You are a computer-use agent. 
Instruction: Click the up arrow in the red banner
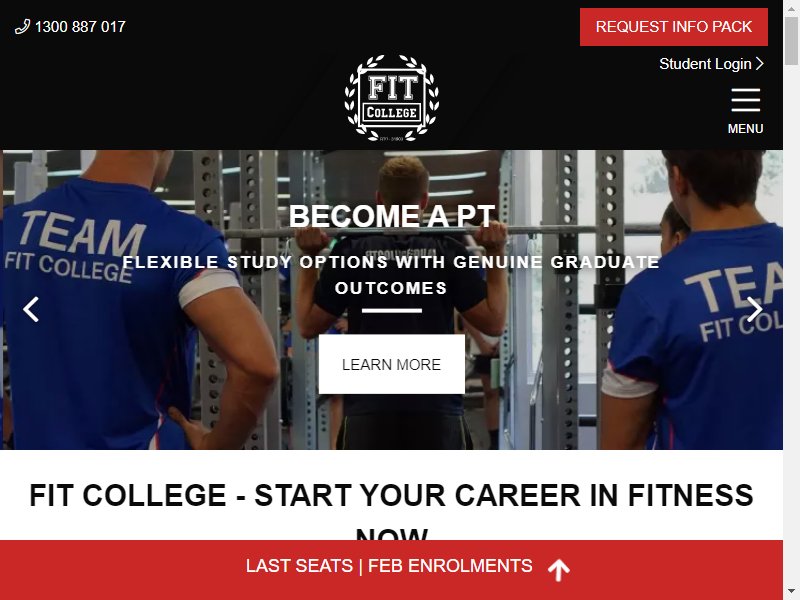point(559,569)
